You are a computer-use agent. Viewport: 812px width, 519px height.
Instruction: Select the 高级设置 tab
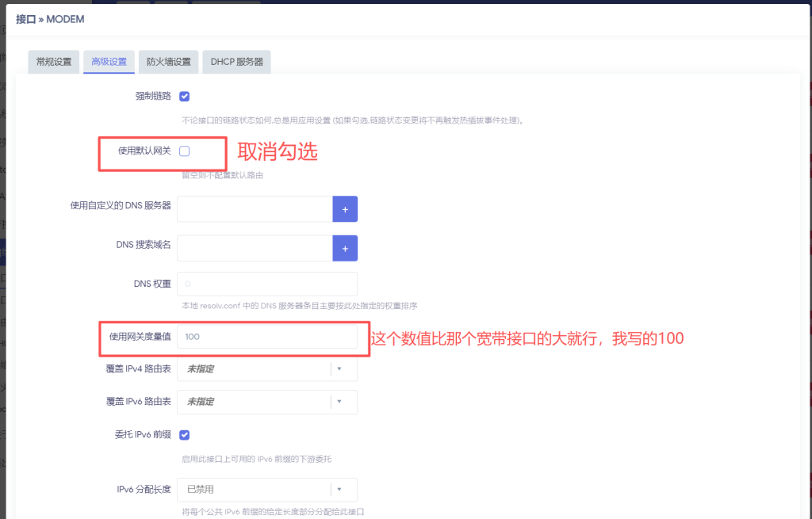(109, 62)
